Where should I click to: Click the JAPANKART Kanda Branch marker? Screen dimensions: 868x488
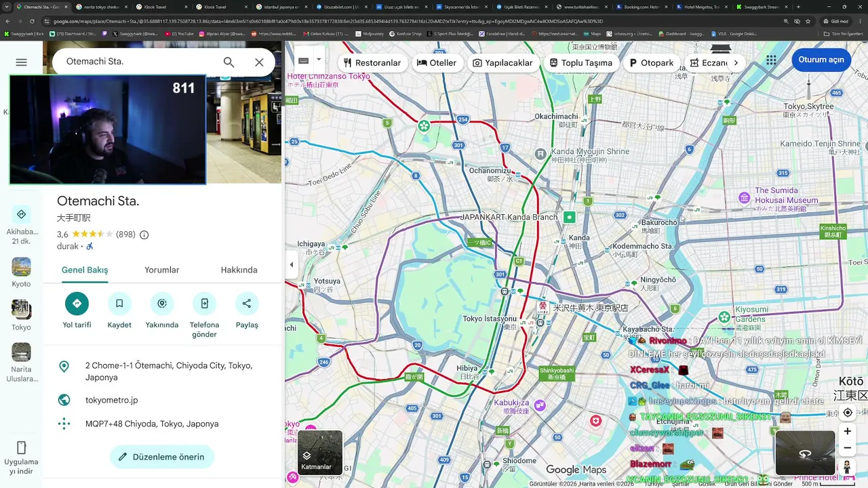[570, 217]
